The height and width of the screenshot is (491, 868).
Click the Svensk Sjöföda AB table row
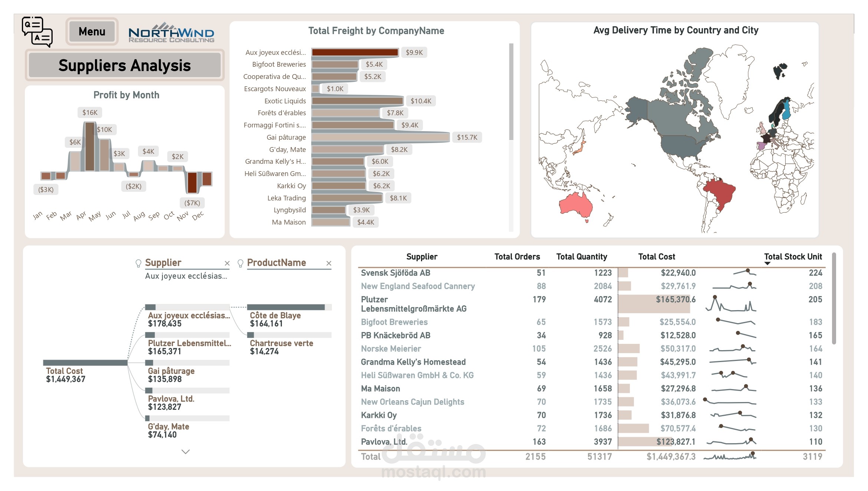395,273
